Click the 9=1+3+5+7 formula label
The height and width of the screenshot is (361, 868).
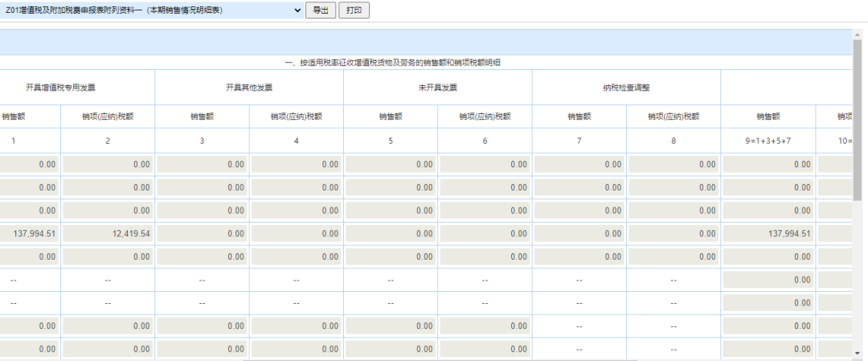click(x=768, y=142)
